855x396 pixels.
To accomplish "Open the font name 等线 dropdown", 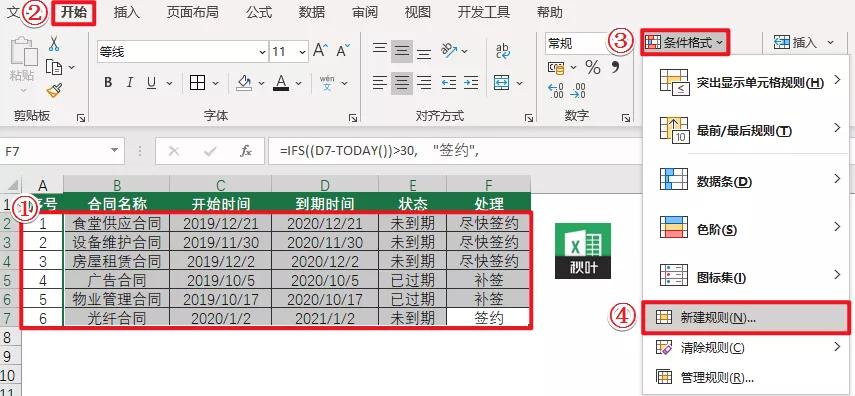I will [262, 52].
